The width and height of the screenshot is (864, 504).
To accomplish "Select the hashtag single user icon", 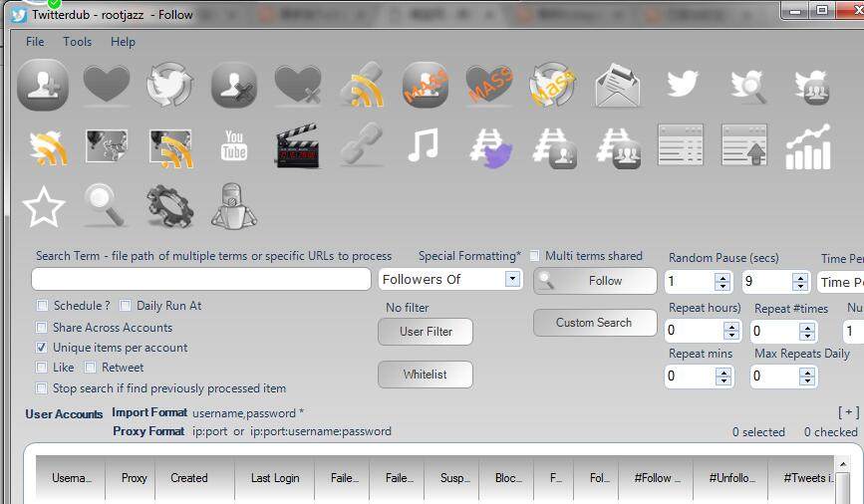I will (x=555, y=148).
